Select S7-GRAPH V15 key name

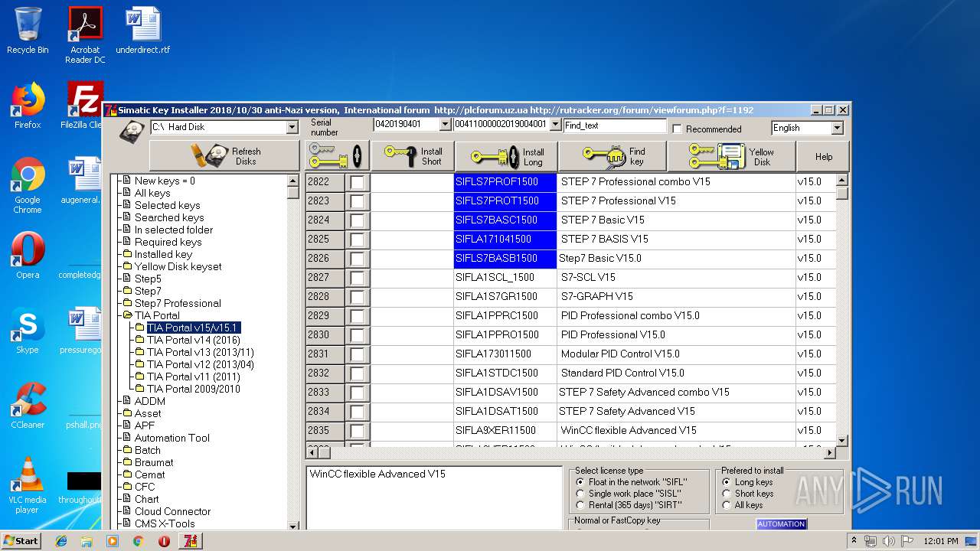tap(597, 296)
